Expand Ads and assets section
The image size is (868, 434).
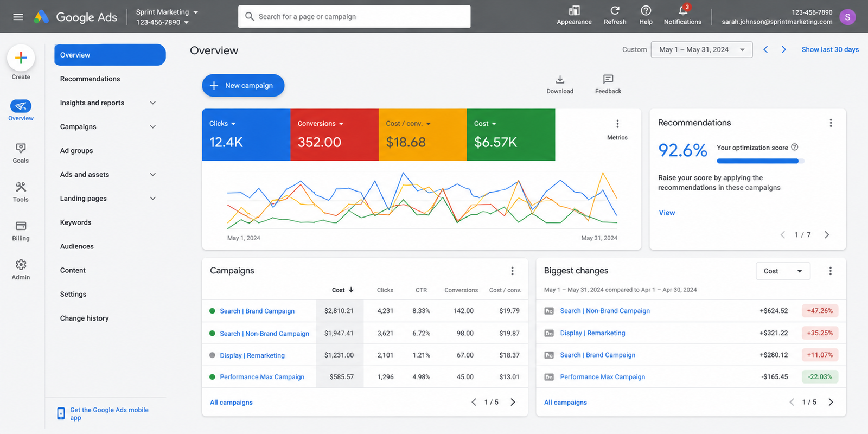pos(153,174)
